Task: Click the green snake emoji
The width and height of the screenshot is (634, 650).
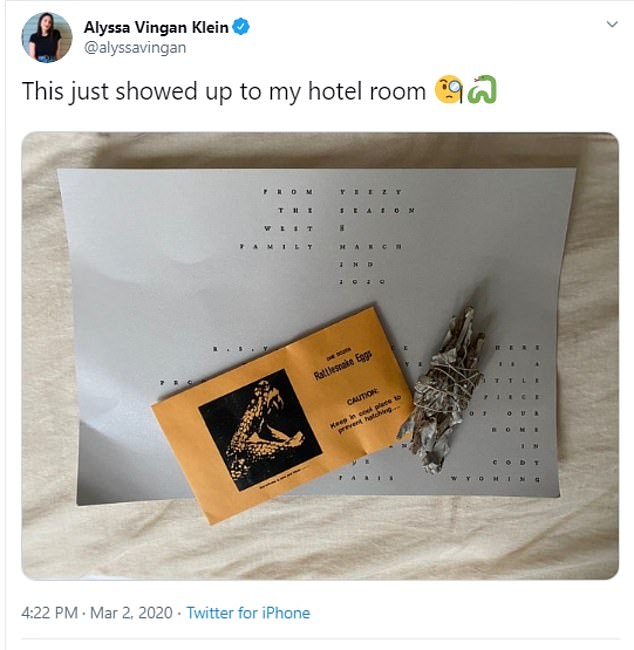Action: click(482, 90)
